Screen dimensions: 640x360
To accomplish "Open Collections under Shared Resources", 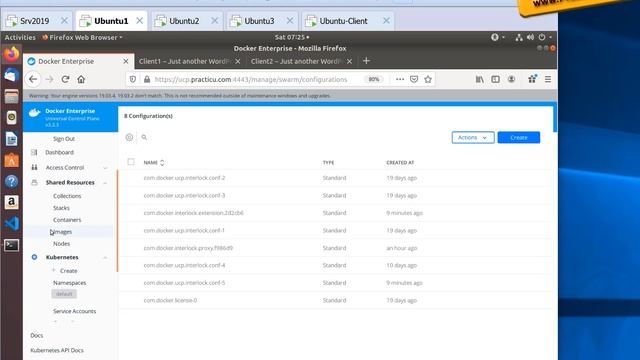I will coord(67,196).
